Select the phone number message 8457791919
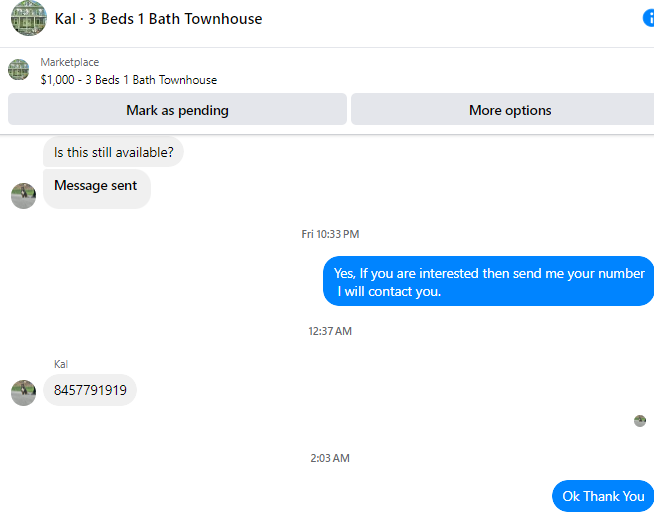Viewport: 654px width, 514px height. [90, 390]
